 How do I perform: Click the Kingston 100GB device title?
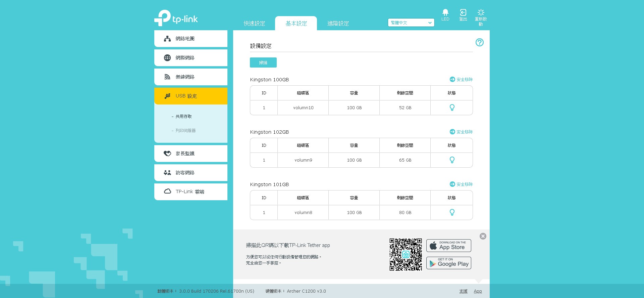269,80
